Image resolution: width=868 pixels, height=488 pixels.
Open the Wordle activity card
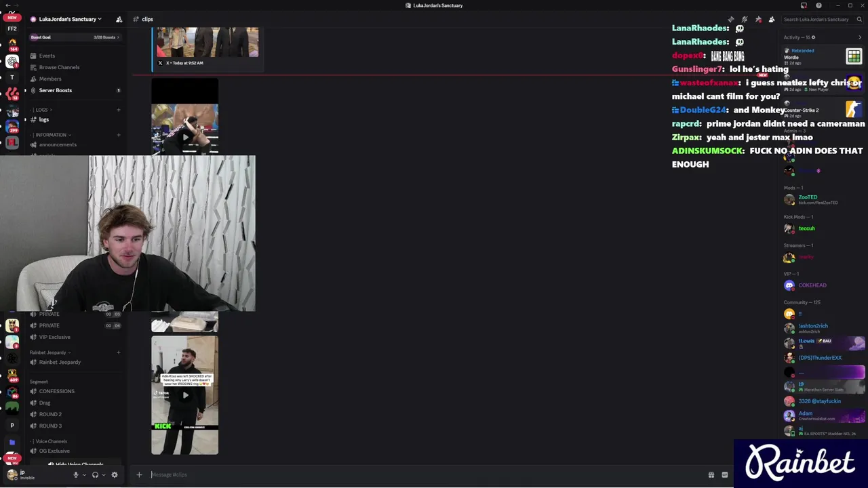[x=823, y=56]
